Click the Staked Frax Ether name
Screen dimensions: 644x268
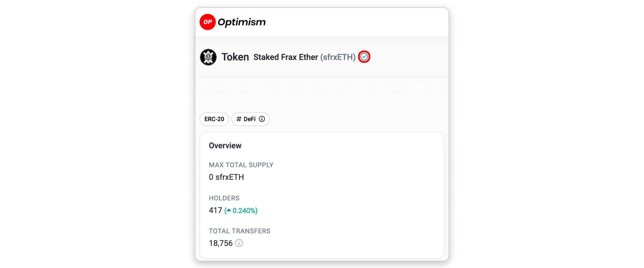pos(286,57)
